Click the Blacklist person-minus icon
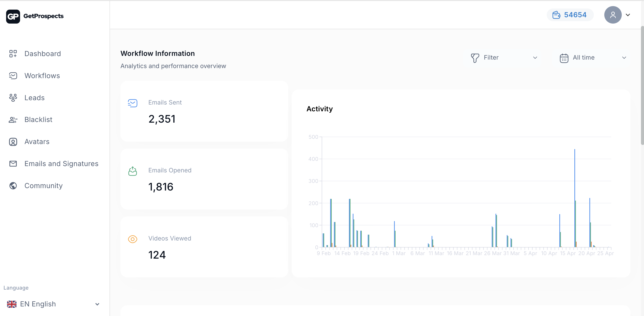This screenshot has height=316, width=644. [x=13, y=120]
